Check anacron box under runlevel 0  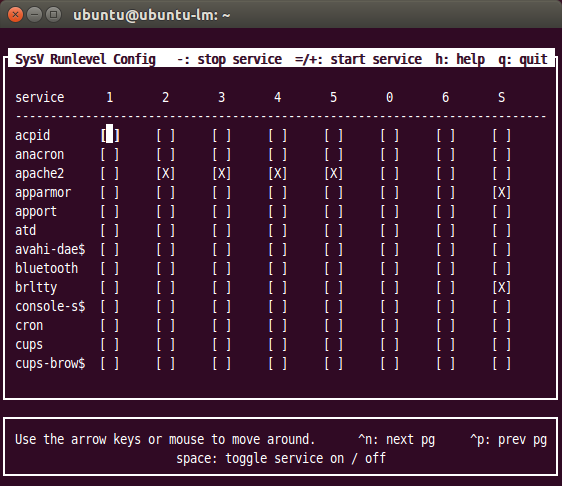coord(390,154)
